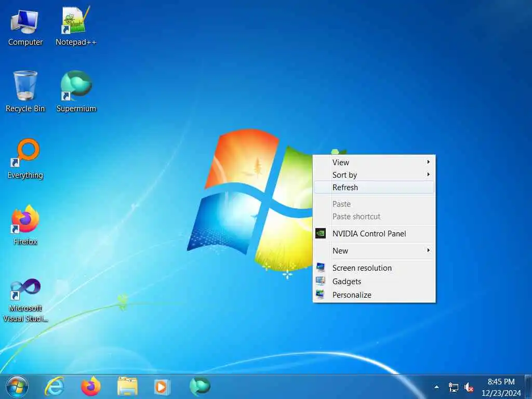
Task: Expand the New submenu
Action: pyautogui.click(x=374, y=251)
